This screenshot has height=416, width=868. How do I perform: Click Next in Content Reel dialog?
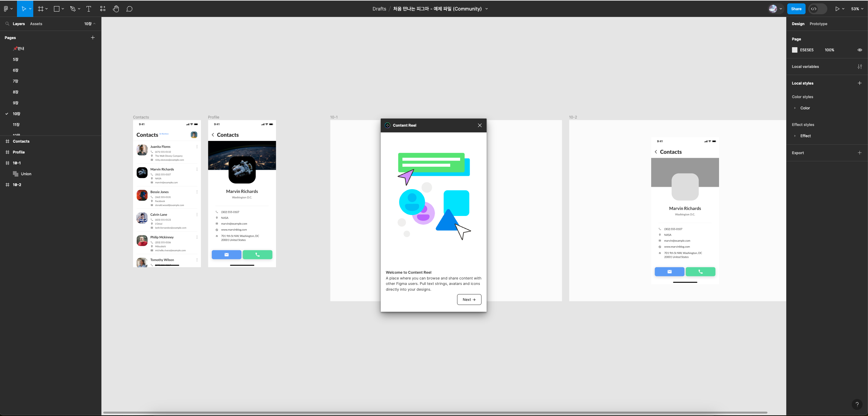[x=469, y=300]
